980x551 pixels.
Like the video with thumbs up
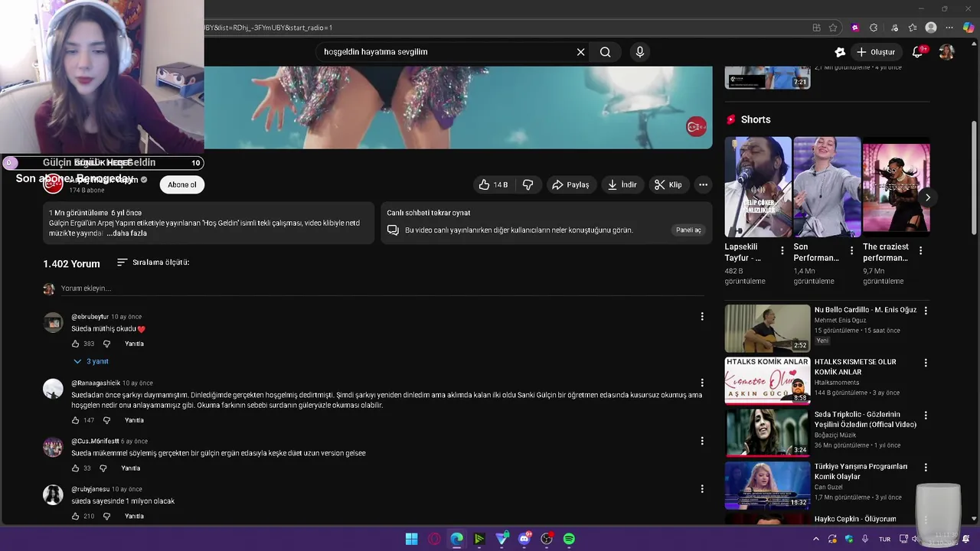coord(494,184)
